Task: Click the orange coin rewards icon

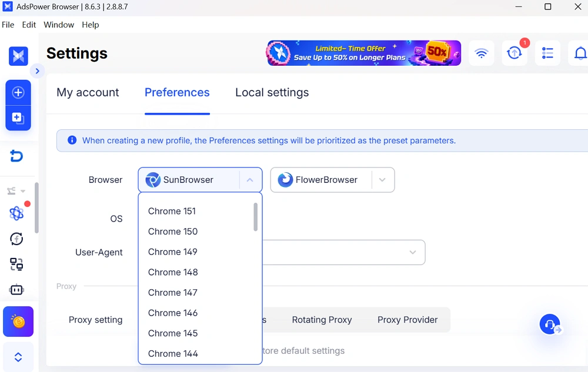Action: [18, 321]
